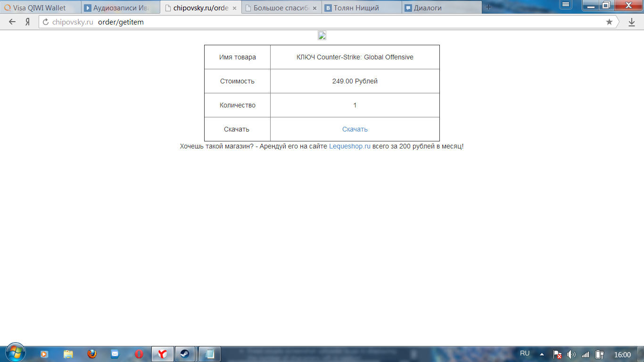The width and height of the screenshot is (644, 362).
Task: Click the broken image placeholder
Action: 322,36
